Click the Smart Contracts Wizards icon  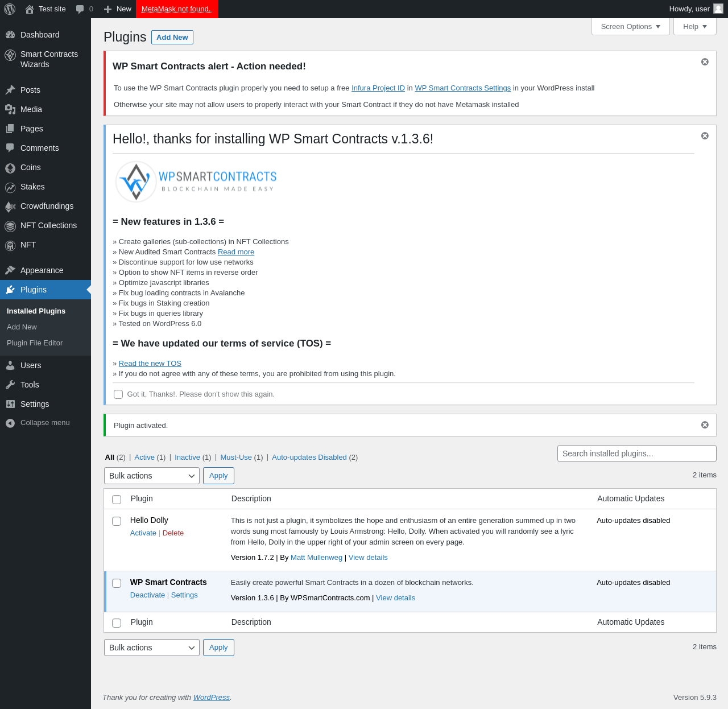(x=10, y=55)
